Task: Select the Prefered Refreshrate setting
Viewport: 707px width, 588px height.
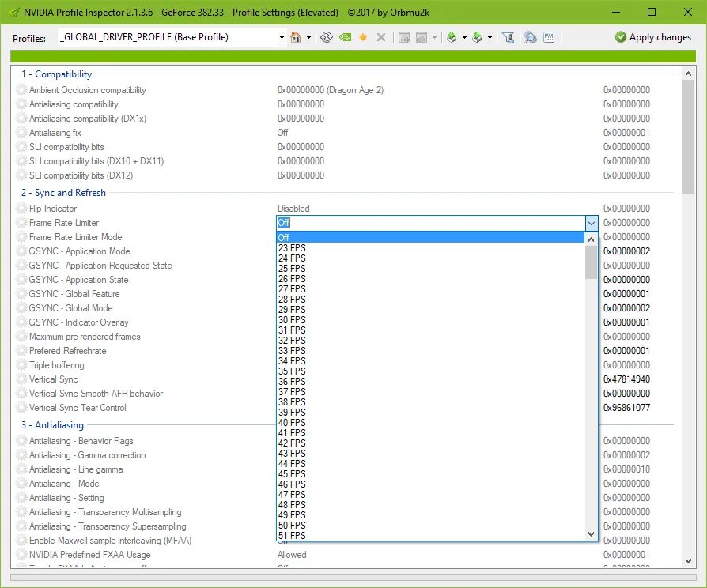Action: [68, 351]
